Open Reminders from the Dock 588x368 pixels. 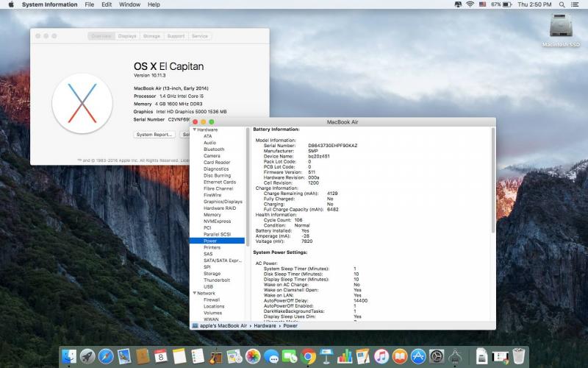coord(197,356)
